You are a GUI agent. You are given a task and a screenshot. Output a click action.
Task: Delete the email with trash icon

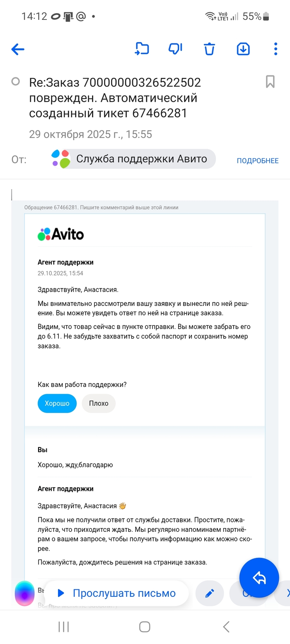(x=209, y=49)
